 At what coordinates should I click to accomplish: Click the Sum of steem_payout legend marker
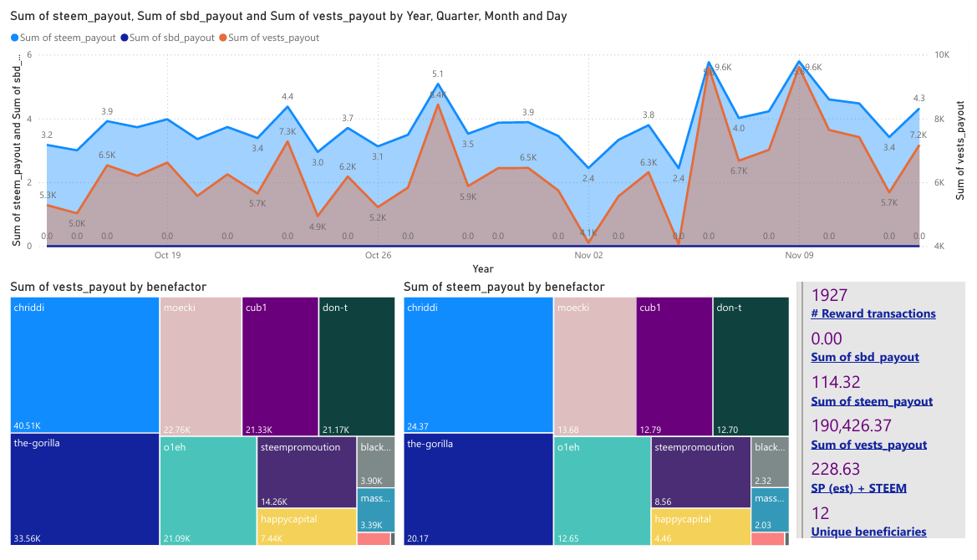point(15,38)
